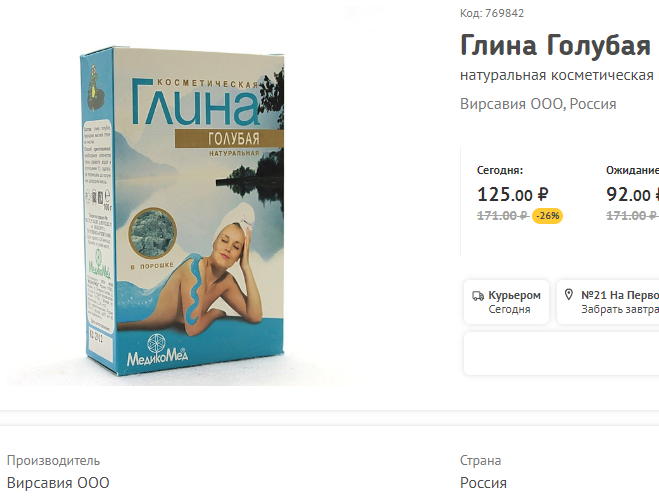The width and height of the screenshot is (659, 497).
Task: Click the Сегодня: price label
Action: (x=500, y=170)
